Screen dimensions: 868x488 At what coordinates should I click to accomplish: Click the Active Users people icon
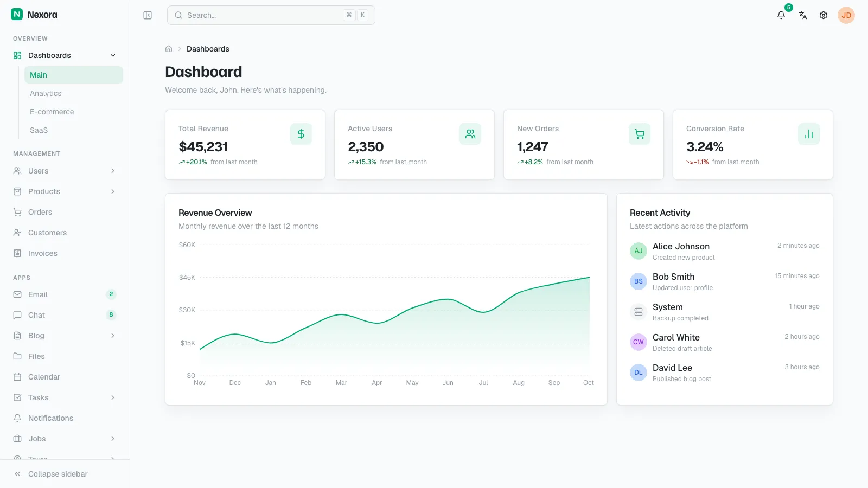470,134
